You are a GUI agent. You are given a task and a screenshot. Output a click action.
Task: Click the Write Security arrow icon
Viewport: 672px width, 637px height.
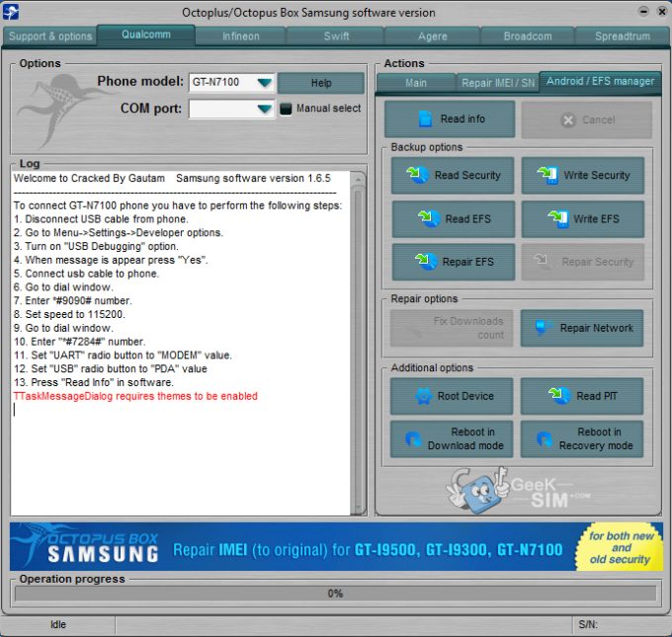pos(547,175)
